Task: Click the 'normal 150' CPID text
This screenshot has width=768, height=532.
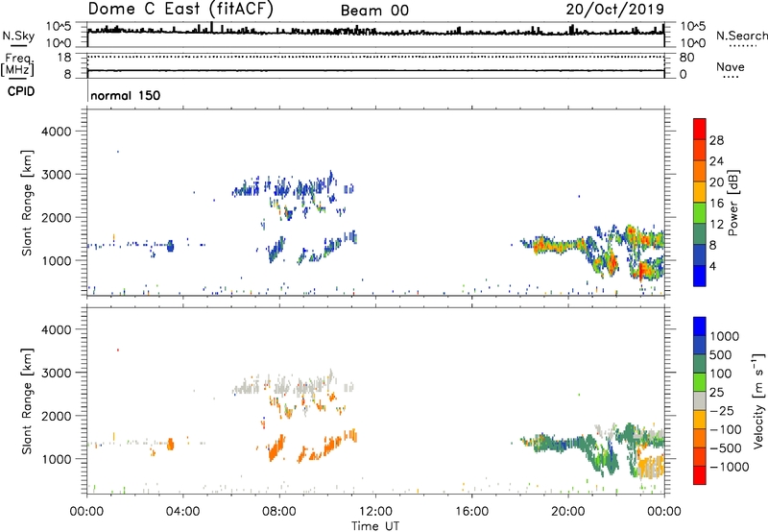Action: pyautogui.click(x=126, y=95)
